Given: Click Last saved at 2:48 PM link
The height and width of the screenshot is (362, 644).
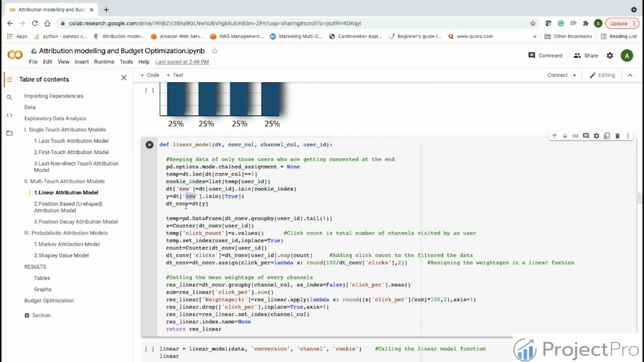Looking at the screenshot, I should [x=182, y=62].
